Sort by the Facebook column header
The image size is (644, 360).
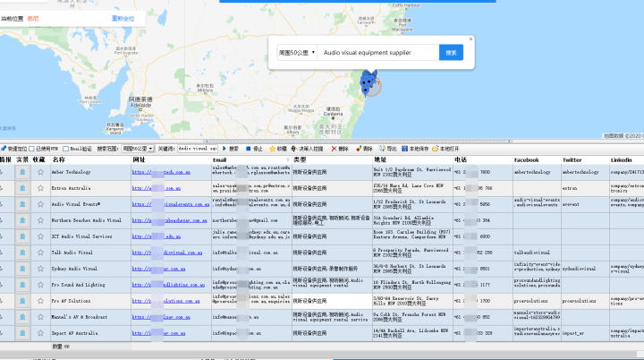[x=537, y=159]
